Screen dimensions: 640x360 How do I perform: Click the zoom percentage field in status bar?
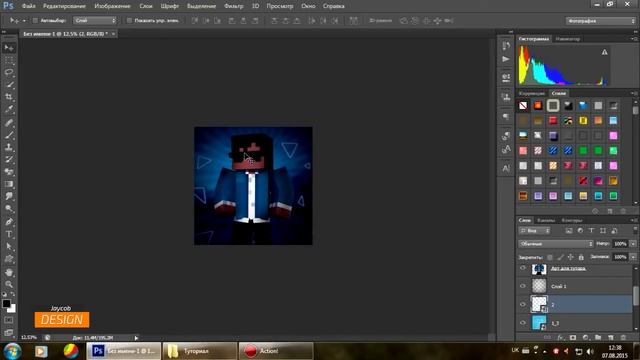tap(29, 338)
